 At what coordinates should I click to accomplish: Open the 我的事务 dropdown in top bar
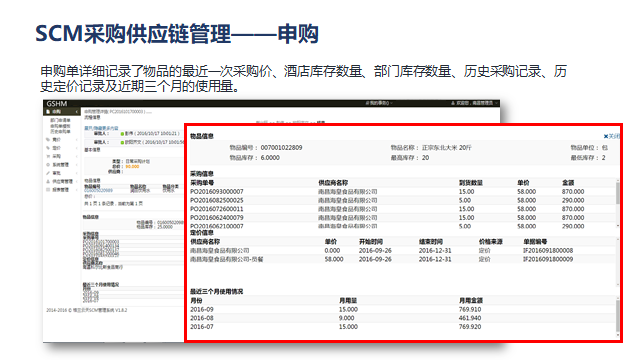pos(378,103)
